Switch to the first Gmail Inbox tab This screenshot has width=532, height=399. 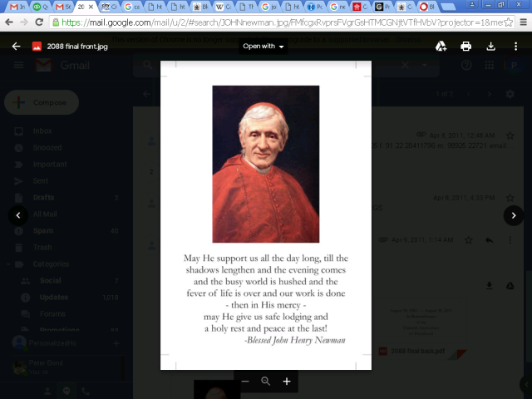[17, 7]
